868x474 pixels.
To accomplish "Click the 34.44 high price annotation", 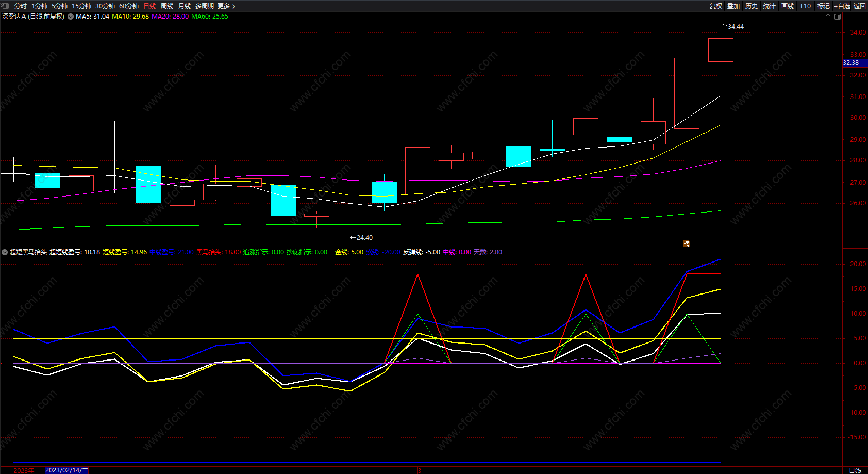I will coord(736,27).
